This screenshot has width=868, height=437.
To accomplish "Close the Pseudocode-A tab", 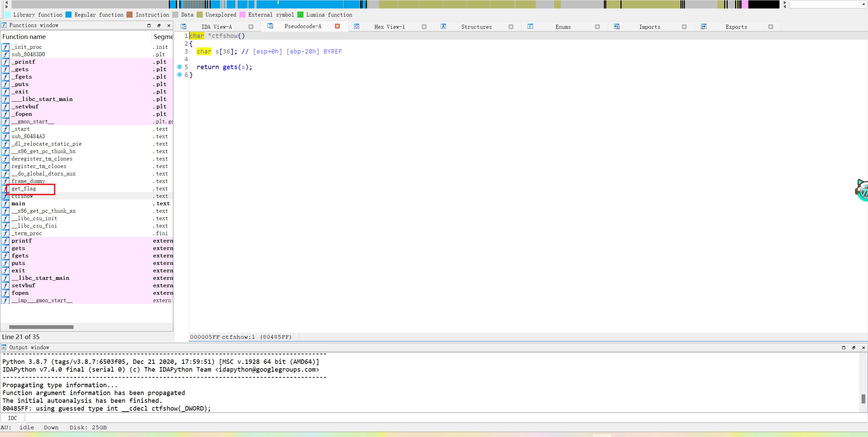I will coord(337,26).
